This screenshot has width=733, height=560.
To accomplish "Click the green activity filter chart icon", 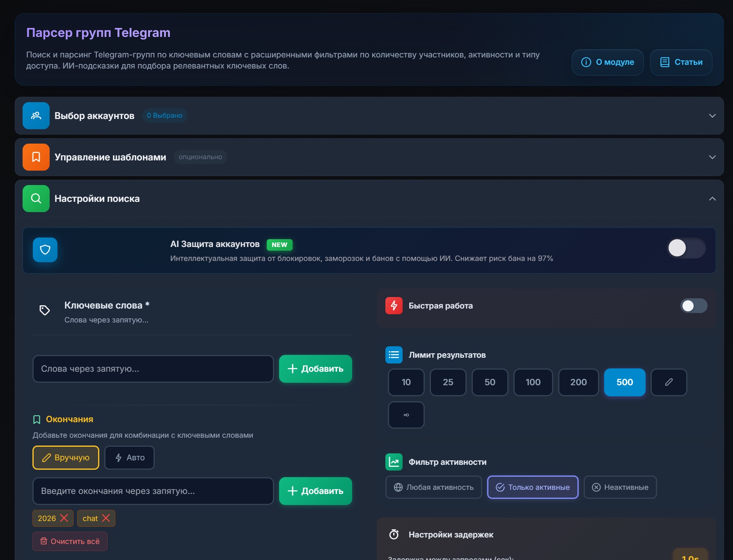I will [x=394, y=462].
